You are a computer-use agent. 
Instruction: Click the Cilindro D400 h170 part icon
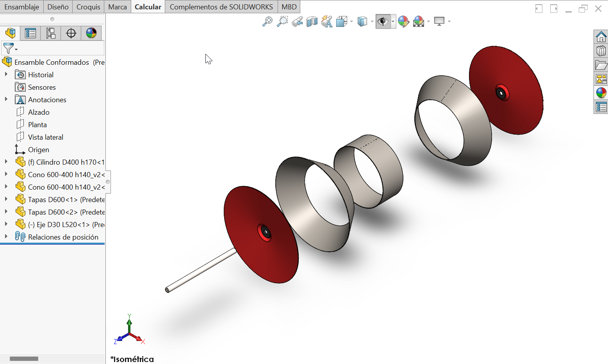pyautogui.click(x=20, y=162)
